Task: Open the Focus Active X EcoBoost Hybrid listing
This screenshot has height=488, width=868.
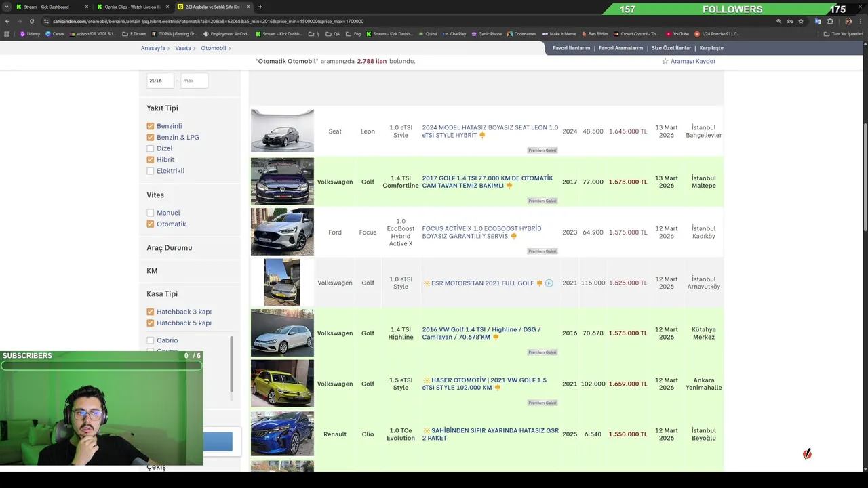Action: [x=481, y=232]
